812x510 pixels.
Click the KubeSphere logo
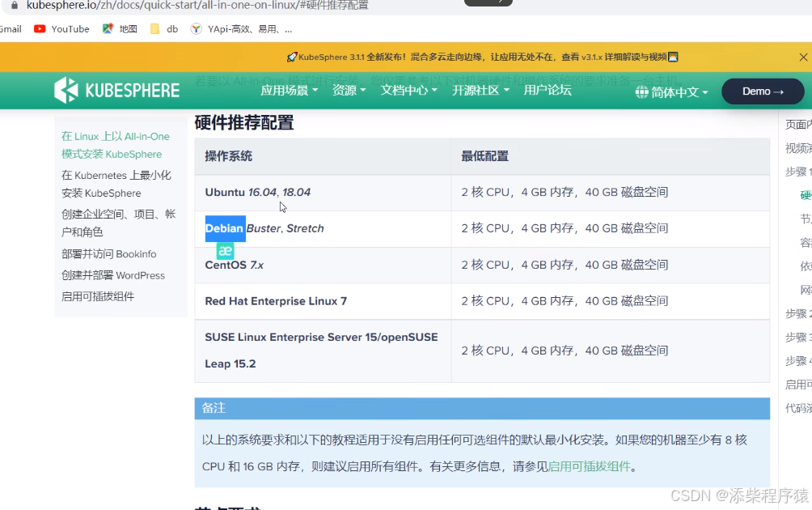click(x=116, y=90)
